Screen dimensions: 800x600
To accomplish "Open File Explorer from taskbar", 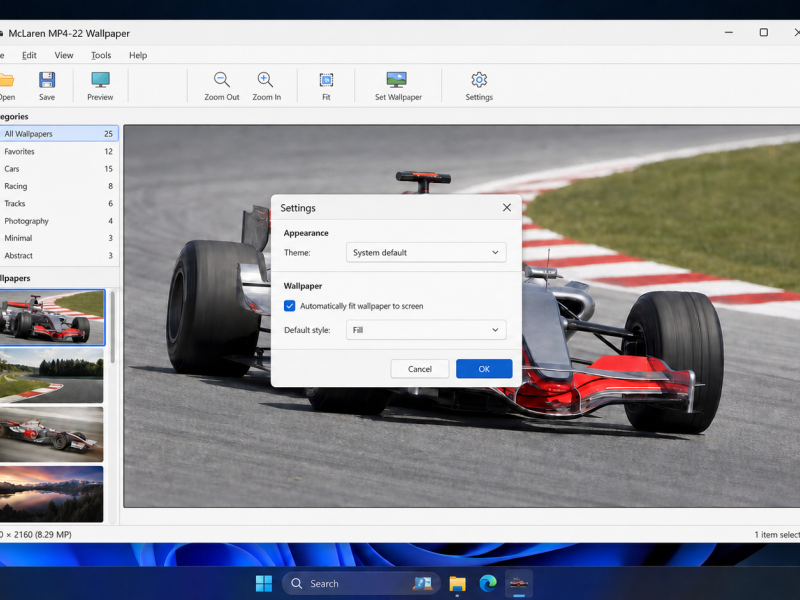I will pos(458,583).
